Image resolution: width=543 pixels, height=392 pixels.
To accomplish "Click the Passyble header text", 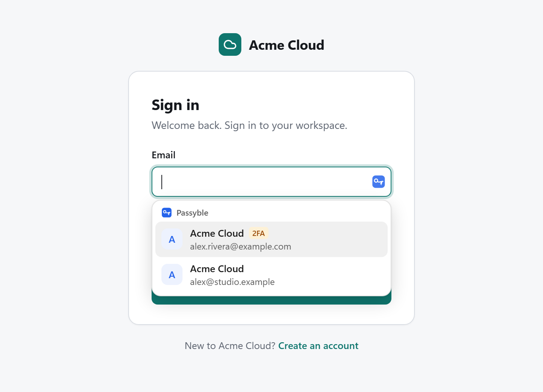I will pos(192,213).
